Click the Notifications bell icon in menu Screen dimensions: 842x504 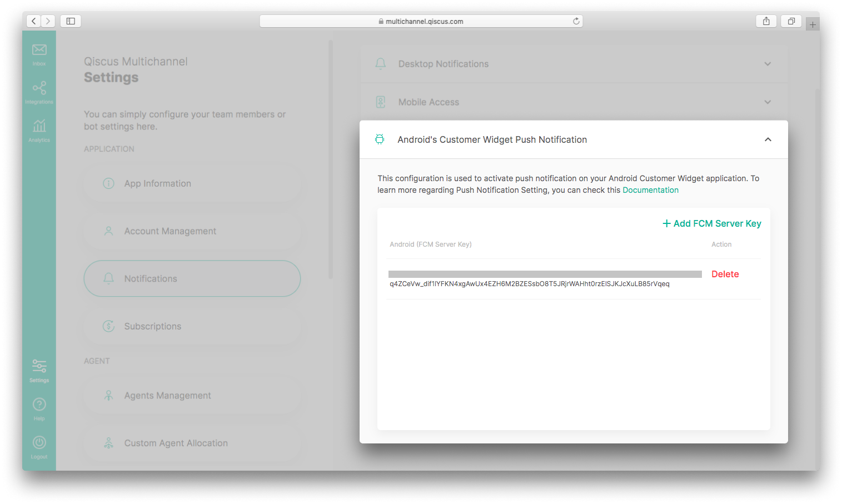[x=109, y=278]
